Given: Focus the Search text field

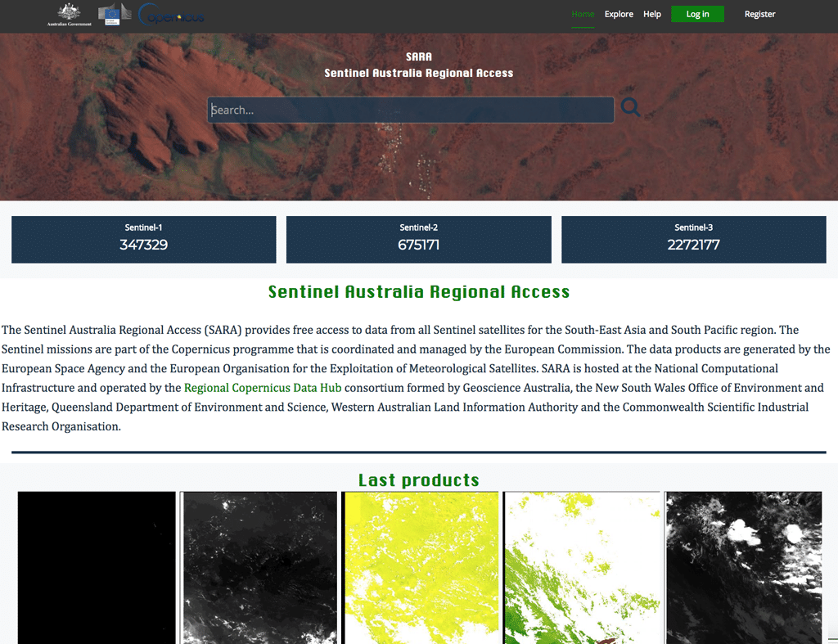Looking at the screenshot, I should click(411, 110).
